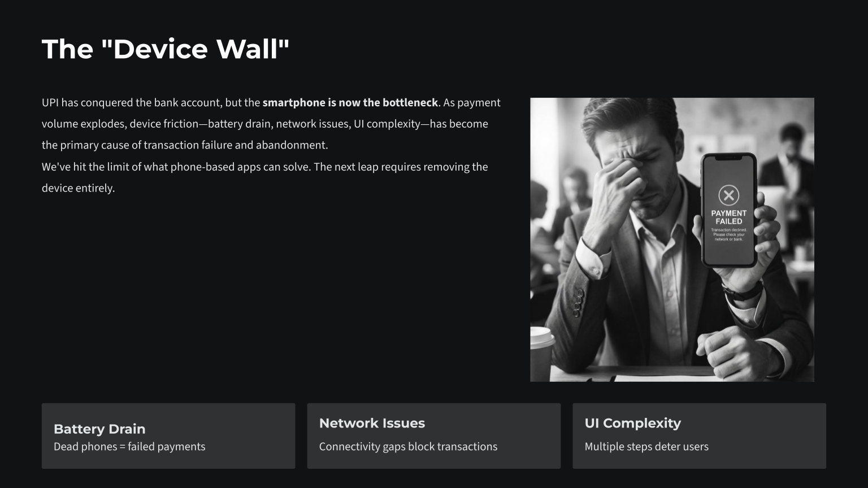Click the "Battery Drain" heading

coord(99,429)
